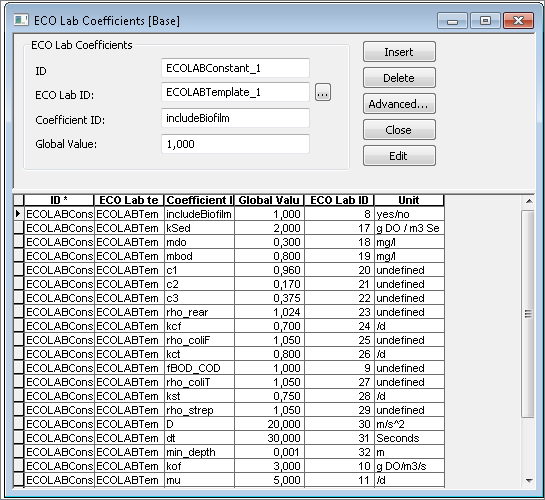Click the Close button
The image size is (545, 500).
399,130
